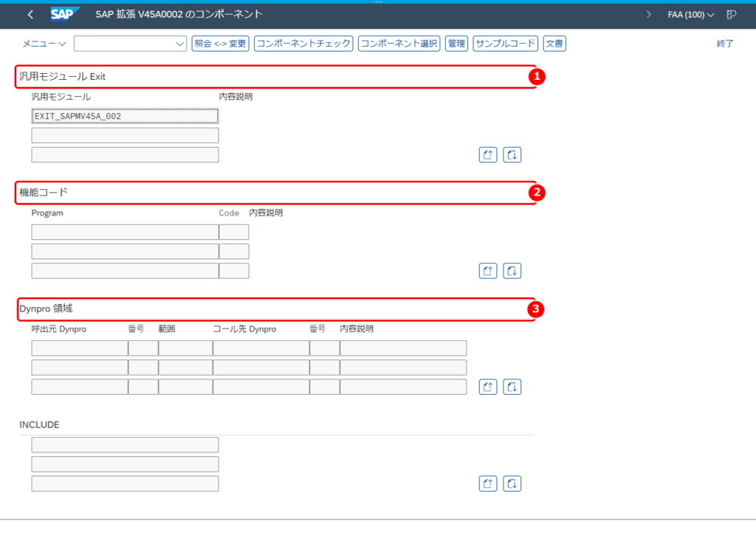This screenshot has width=756, height=544.
Task: Click the first field under INCLUDE
Action: tap(125, 445)
